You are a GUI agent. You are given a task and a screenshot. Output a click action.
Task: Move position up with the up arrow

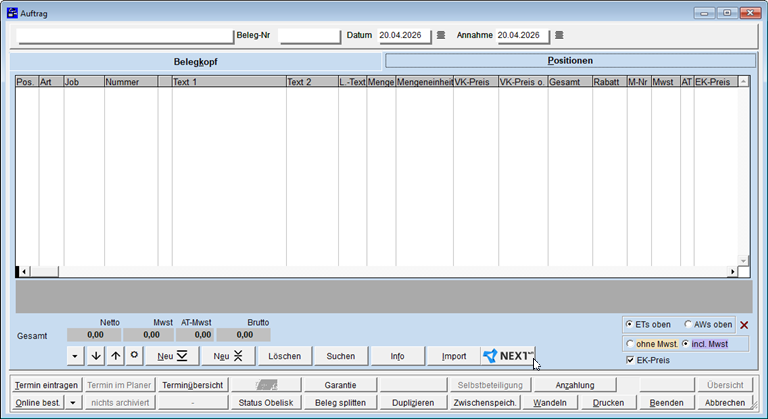tap(115, 356)
